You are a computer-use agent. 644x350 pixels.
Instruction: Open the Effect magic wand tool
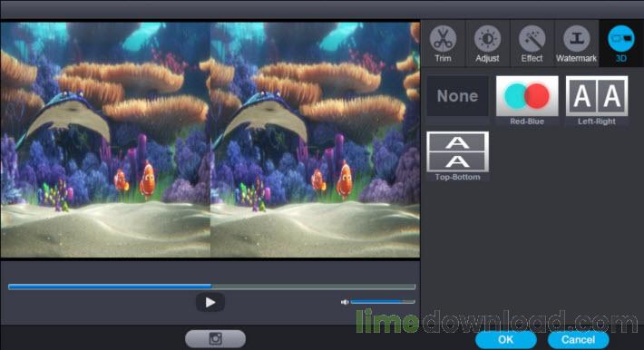(x=532, y=44)
